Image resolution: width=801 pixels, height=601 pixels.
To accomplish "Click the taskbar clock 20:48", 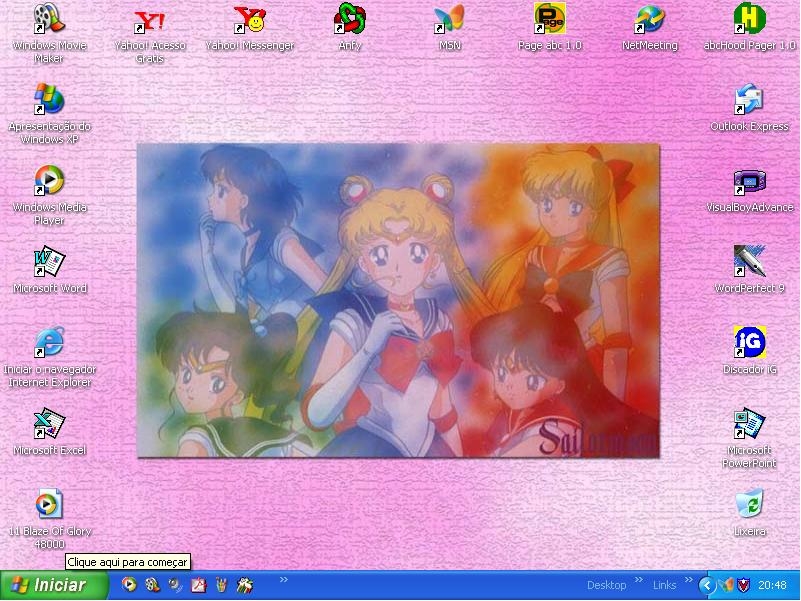I will coord(772,585).
